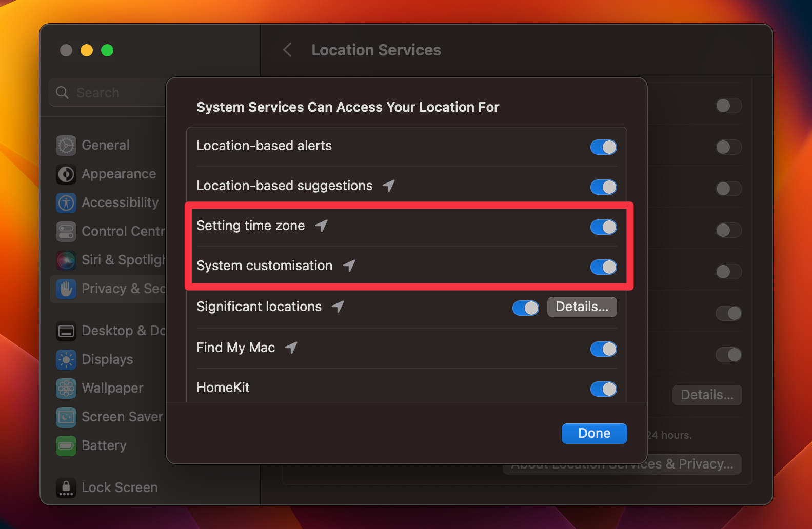Toggle off Location-based alerts

click(603, 147)
